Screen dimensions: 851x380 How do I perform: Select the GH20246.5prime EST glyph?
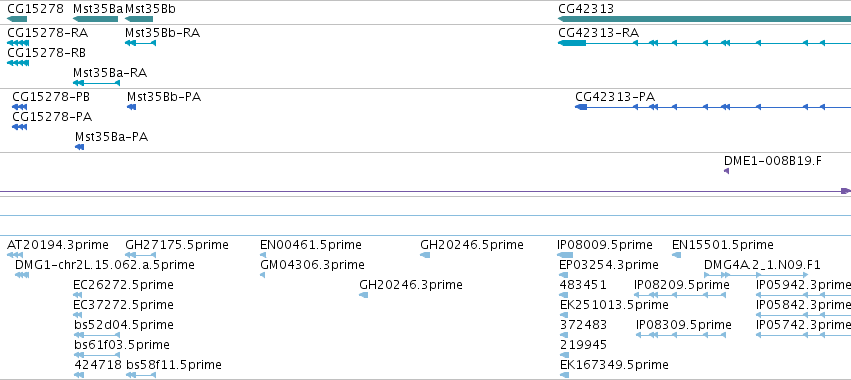pyautogui.click(x=425, y=255)
